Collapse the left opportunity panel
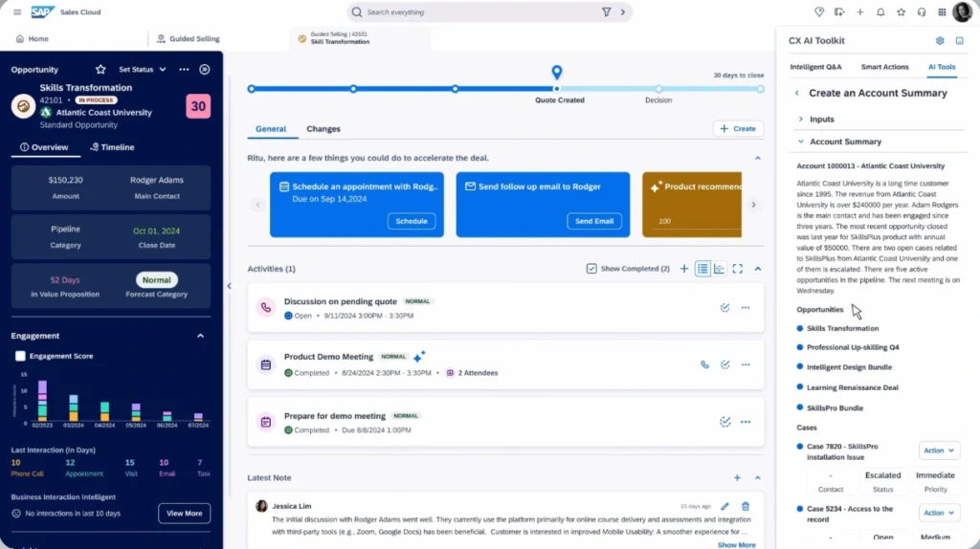Viewport: 980px width, 549px height. pos(229,286)
